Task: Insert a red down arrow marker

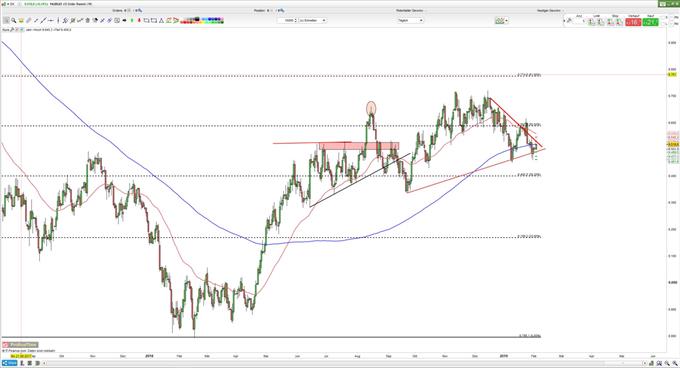Action: [x=139, y=20]
